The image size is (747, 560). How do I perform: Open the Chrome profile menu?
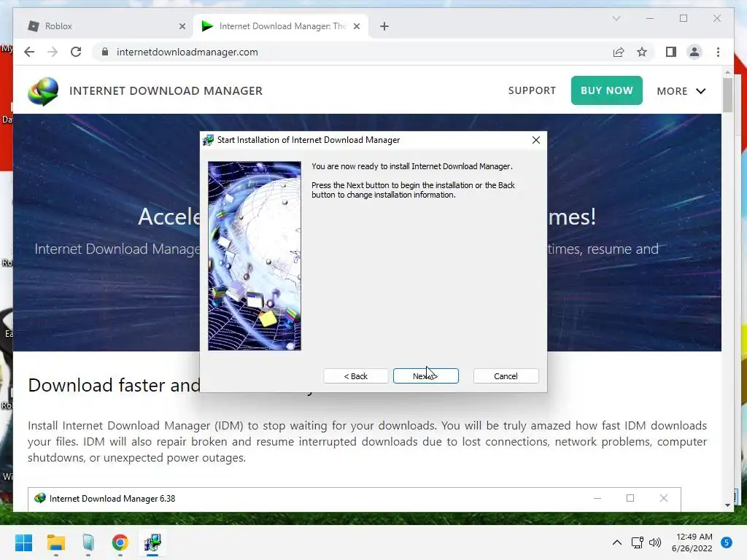coord(694,52)
